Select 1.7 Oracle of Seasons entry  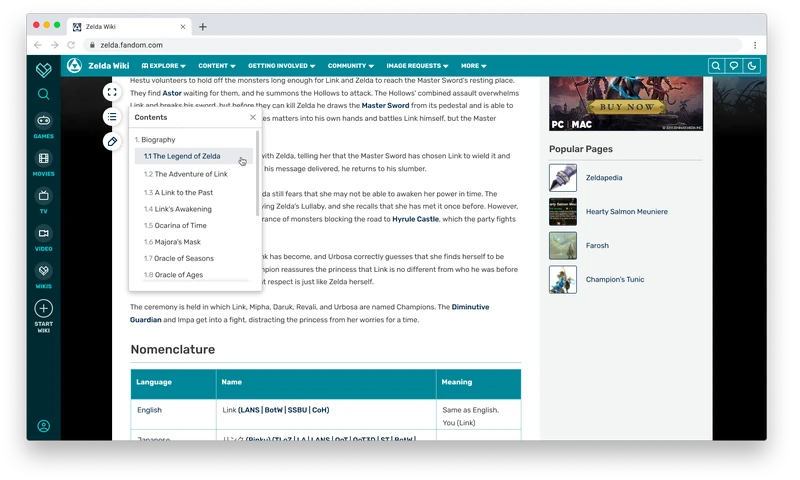(179, 258)
